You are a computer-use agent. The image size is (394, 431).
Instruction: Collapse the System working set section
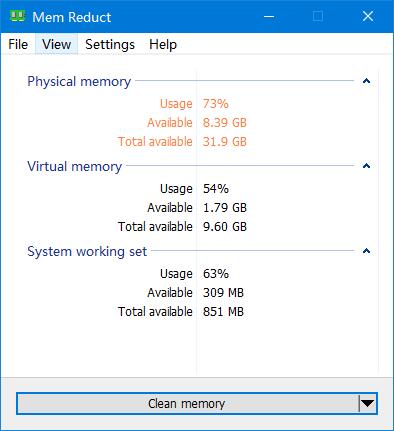[x=366, y=251]
